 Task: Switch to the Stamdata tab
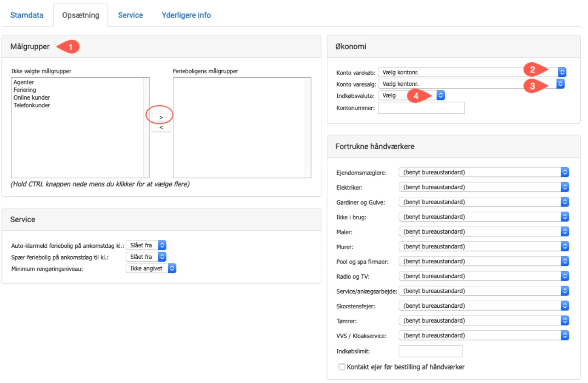pyautogui.click(x=27, y=15)
